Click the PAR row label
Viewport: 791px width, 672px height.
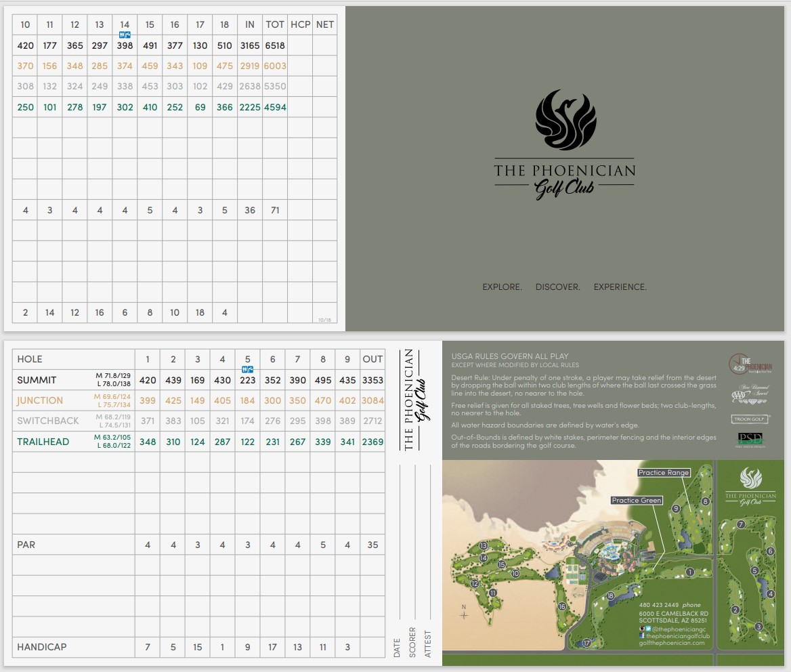coord(26,545)
